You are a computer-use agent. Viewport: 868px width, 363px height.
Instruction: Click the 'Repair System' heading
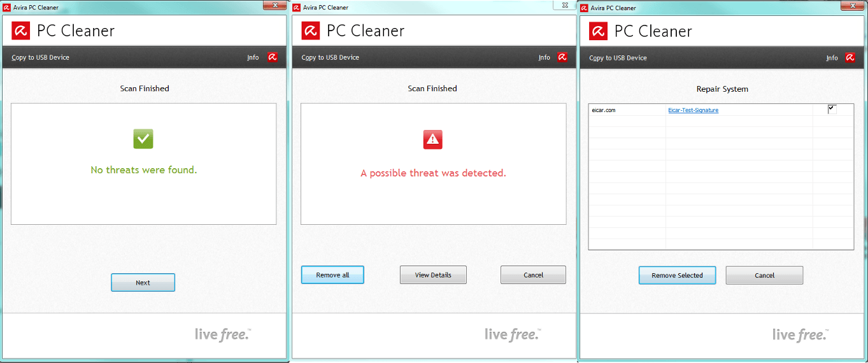722,89
